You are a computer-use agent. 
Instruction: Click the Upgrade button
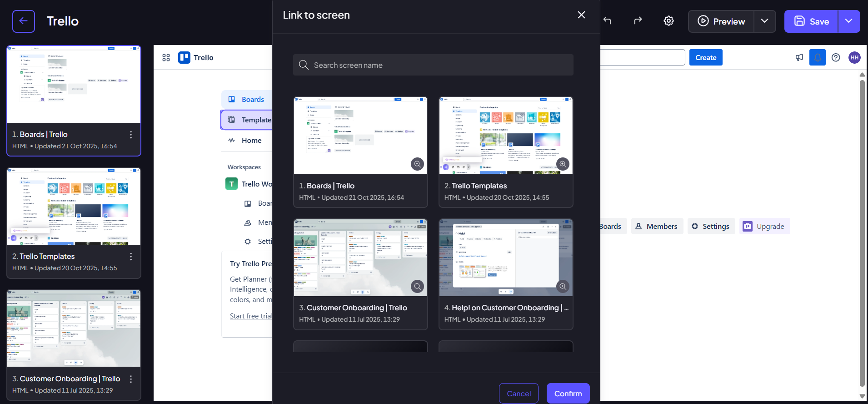765,226
